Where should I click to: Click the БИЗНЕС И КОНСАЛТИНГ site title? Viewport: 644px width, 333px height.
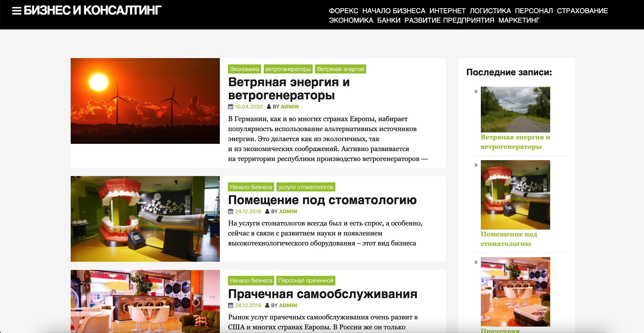click(93, 11)
